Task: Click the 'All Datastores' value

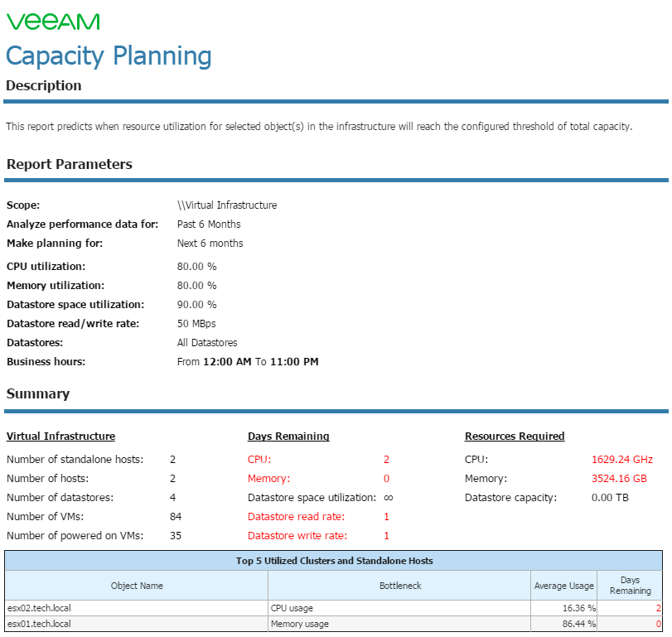Action: (x=207, y=343)
